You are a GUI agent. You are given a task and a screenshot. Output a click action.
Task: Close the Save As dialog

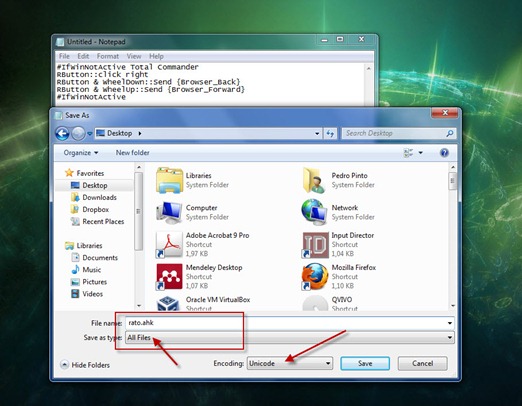445,113
